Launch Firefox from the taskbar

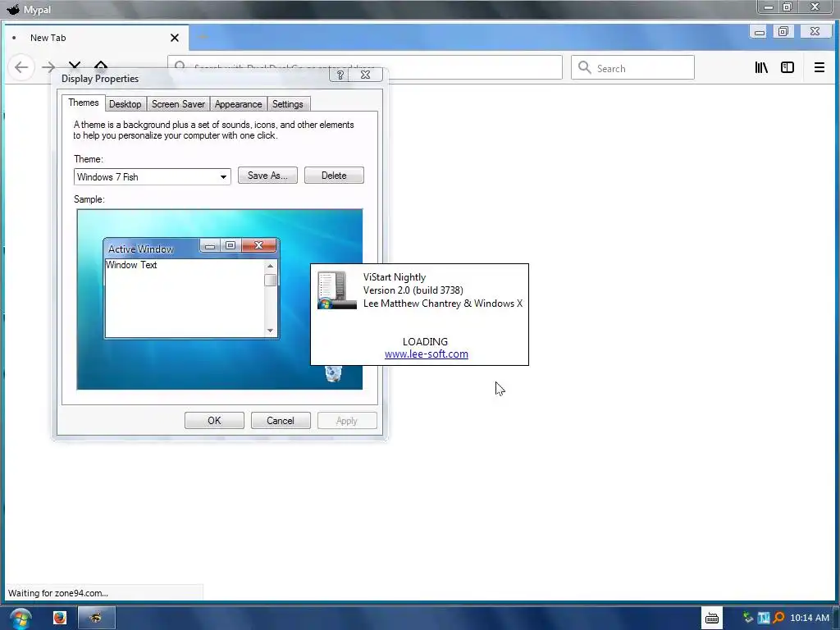[59, 618]
